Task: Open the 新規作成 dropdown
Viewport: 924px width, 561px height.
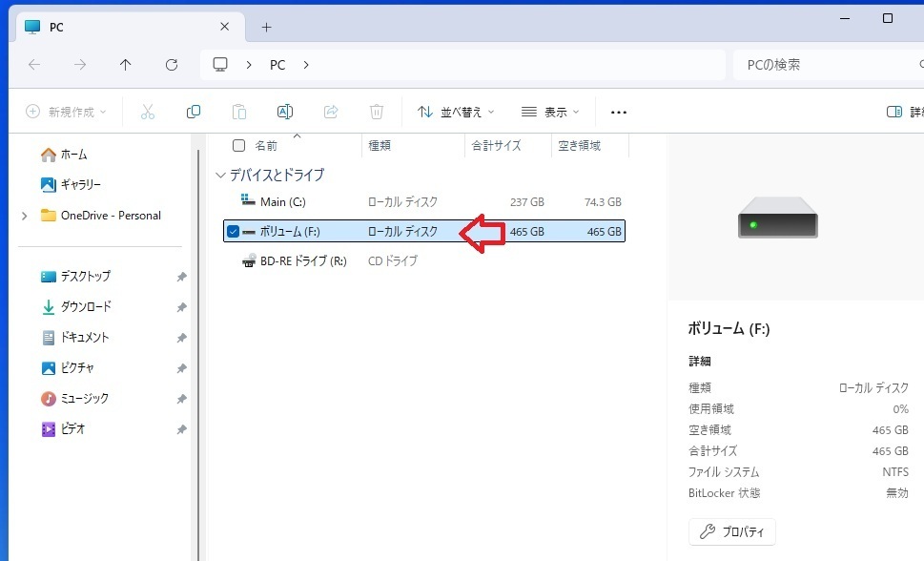Action: 66,112
